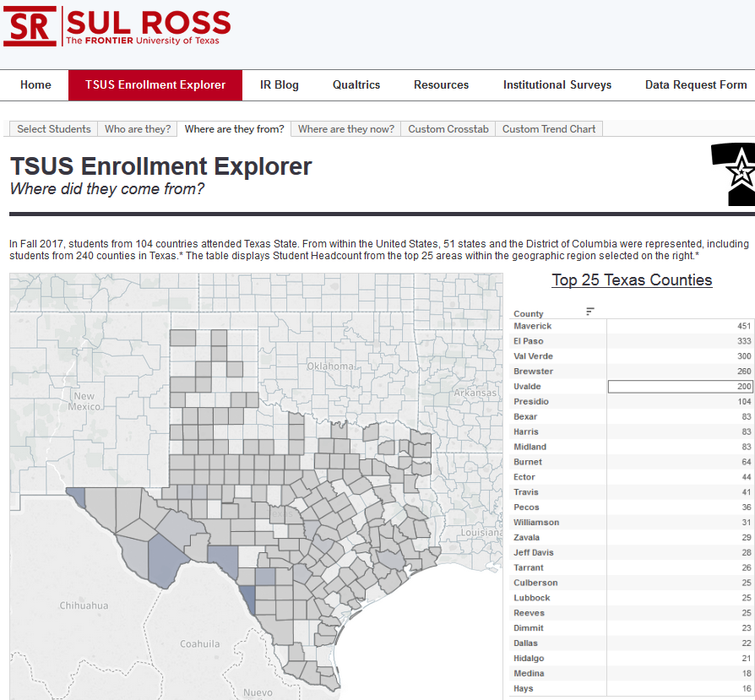Click the Top 25 Texas Counties heading
Screen dimensions: 755x700
(x=632, y=280)
